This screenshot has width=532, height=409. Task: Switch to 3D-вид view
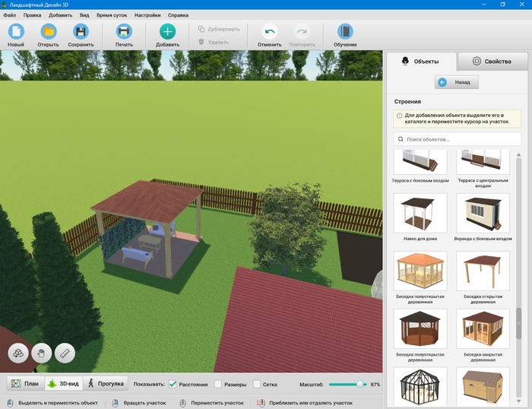pos(64,384)
